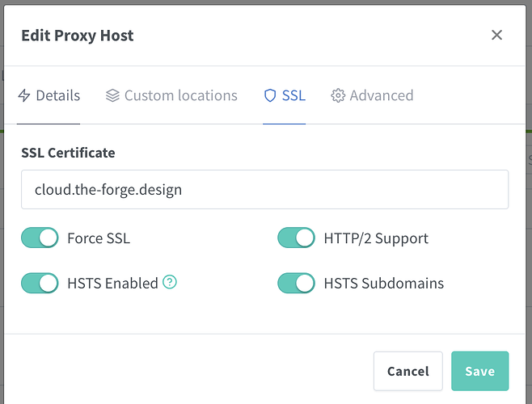Switch to the Details tab
Screen dimensions: 532x404
(x=57, y=95)
